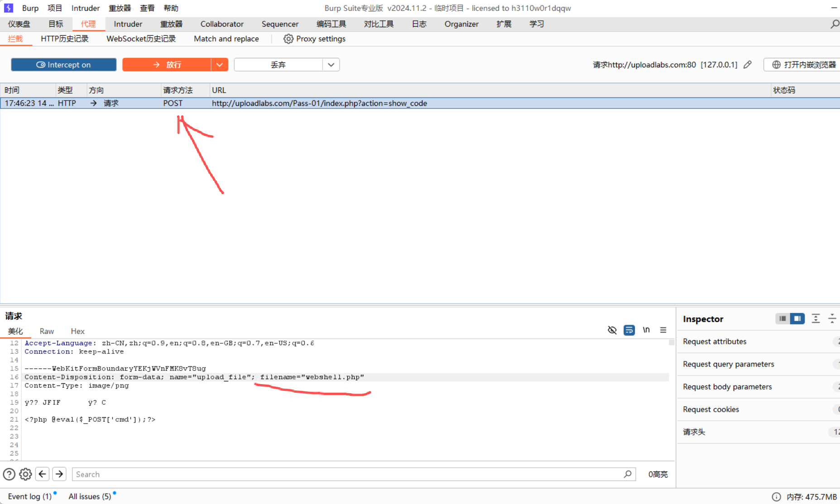Viewport: 840px width, 504px height.
Task: Expand Request body parameters section
Action: (758, 387)
